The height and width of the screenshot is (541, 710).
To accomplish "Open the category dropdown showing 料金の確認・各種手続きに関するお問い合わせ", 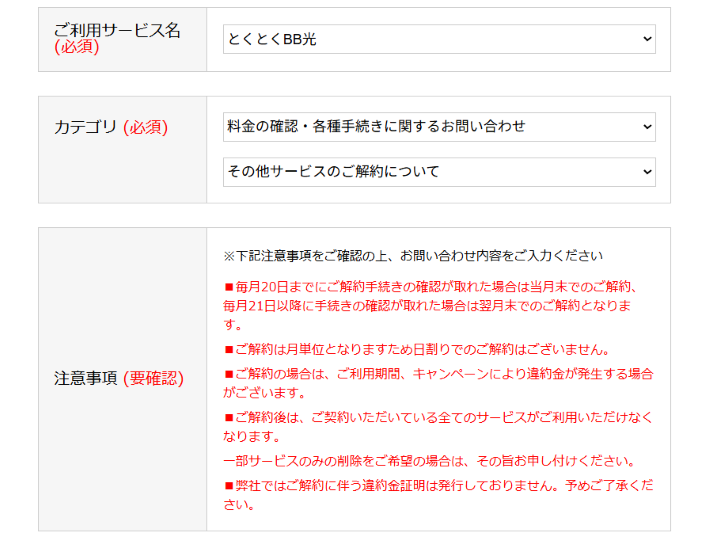I will pyautogui.click(x=439, y=127).
